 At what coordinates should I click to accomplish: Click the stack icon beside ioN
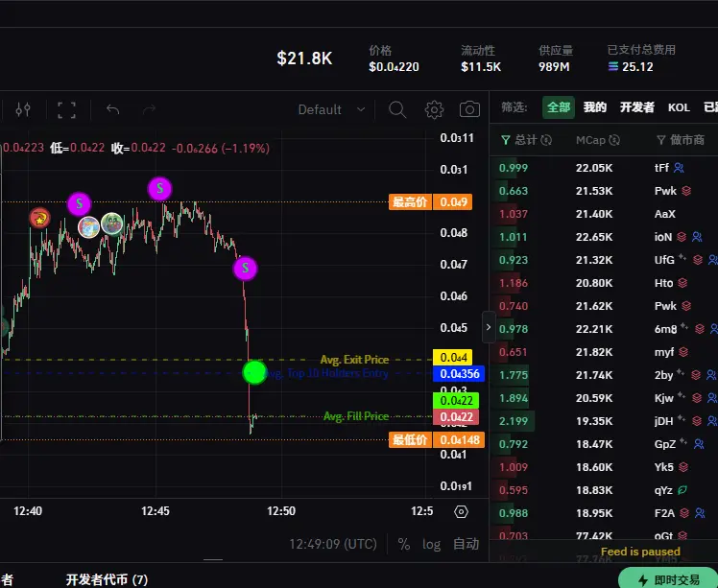[x=682, y=237]
